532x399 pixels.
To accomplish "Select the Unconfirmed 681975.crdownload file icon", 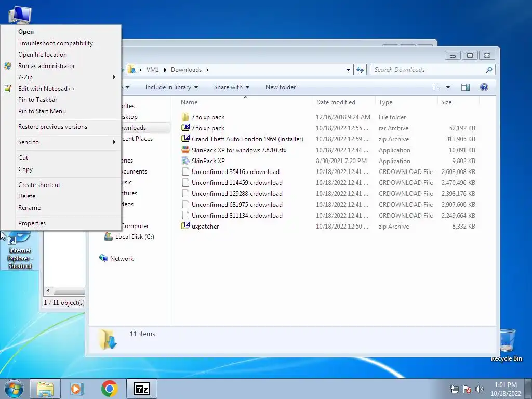I will pos(185,204).
